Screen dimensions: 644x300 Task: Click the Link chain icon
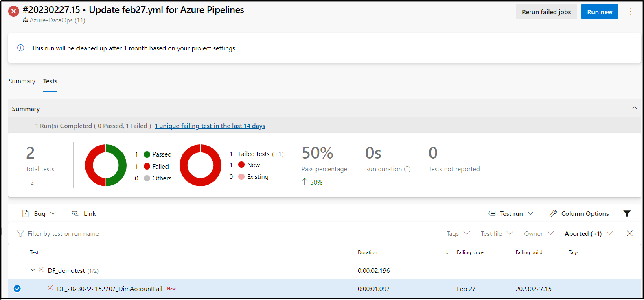[x=76, y=213]
